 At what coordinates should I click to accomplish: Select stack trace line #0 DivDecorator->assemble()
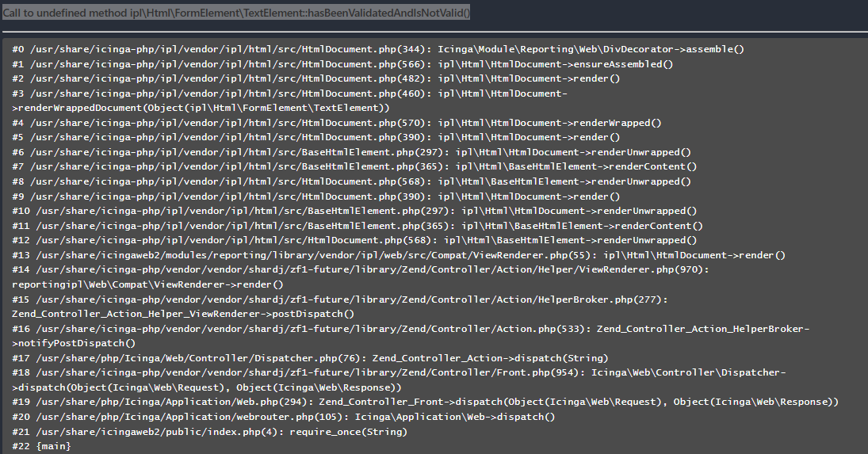tap(378, 49)
